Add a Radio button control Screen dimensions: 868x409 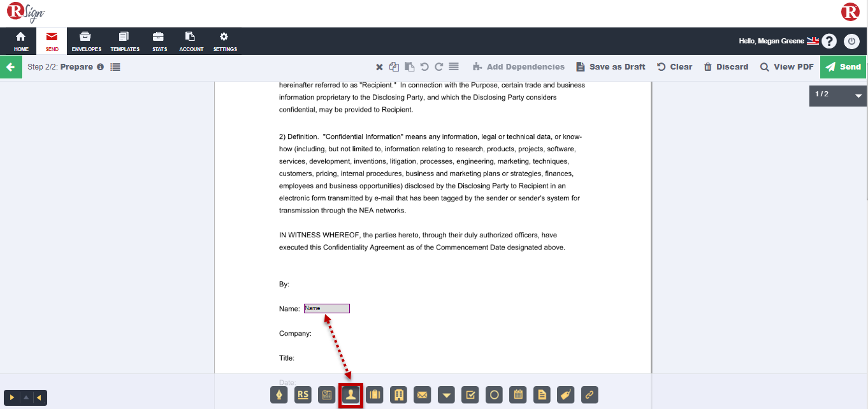click(494, 395)
